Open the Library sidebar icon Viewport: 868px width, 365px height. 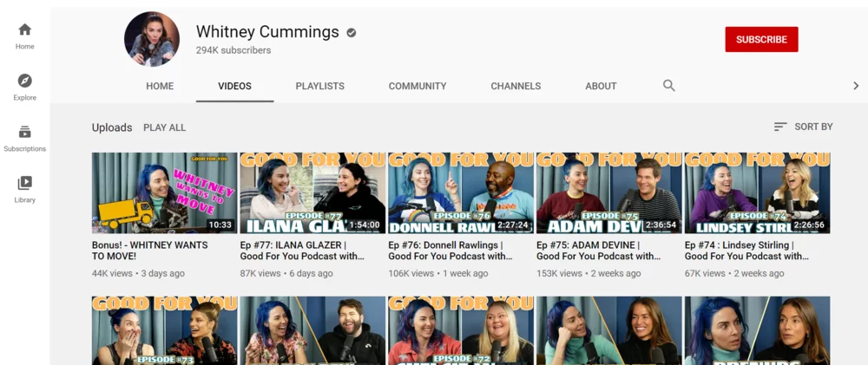tap(24, 188)
